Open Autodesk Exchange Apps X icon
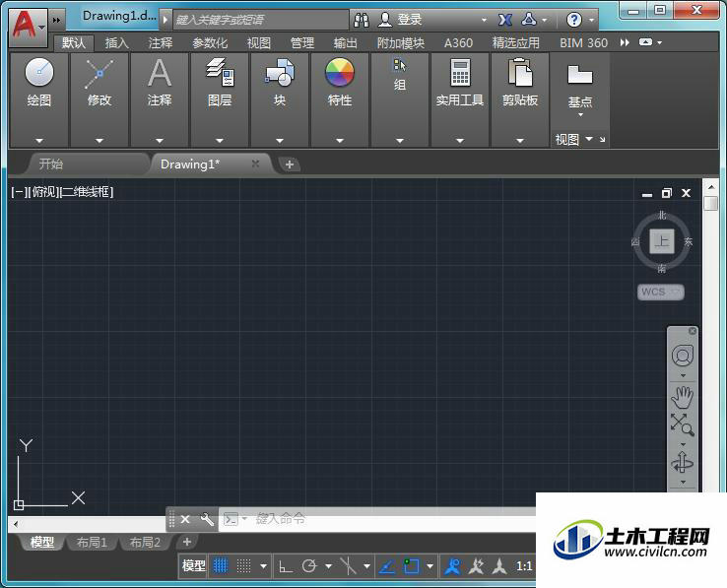The height and width of the screenshot is (588, 727). [x=505, y=20]
